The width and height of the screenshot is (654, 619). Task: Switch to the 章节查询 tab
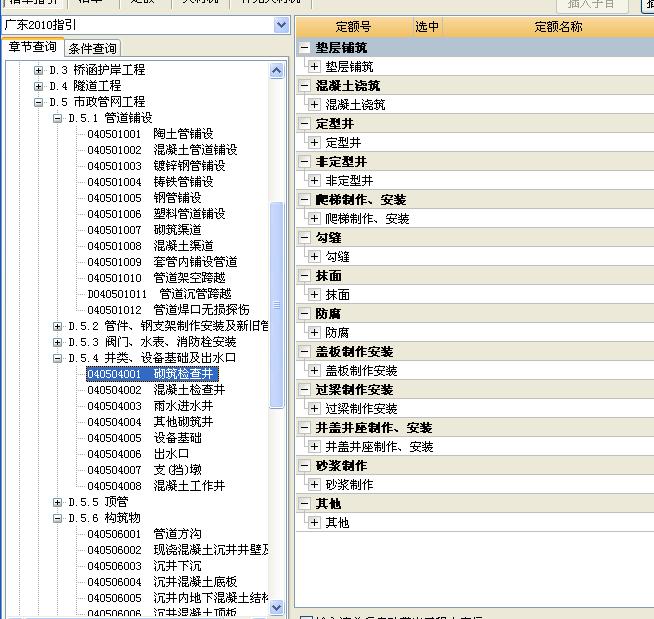click(x=33, y=47)
